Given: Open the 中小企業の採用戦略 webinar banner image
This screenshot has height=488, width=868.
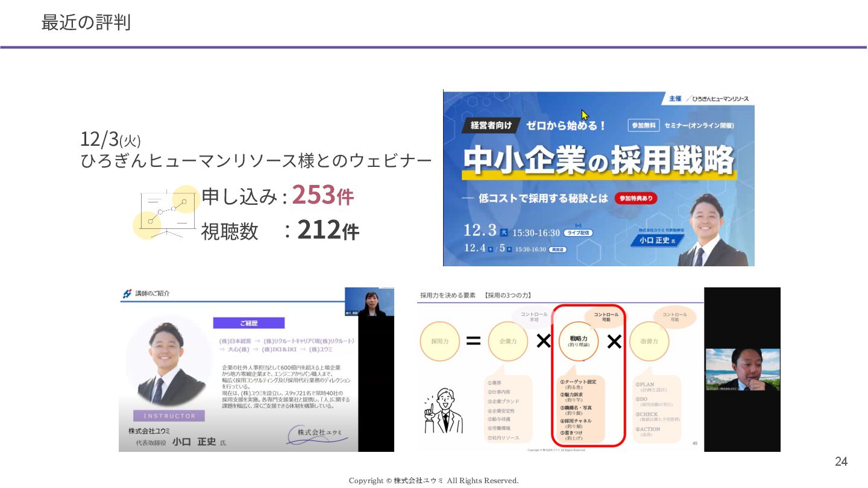Looking at the screenshot, I should (599, 178).
